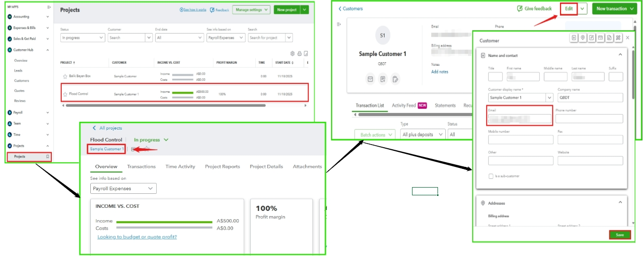Open the All plus deposits type dropdown

[423, 134]
